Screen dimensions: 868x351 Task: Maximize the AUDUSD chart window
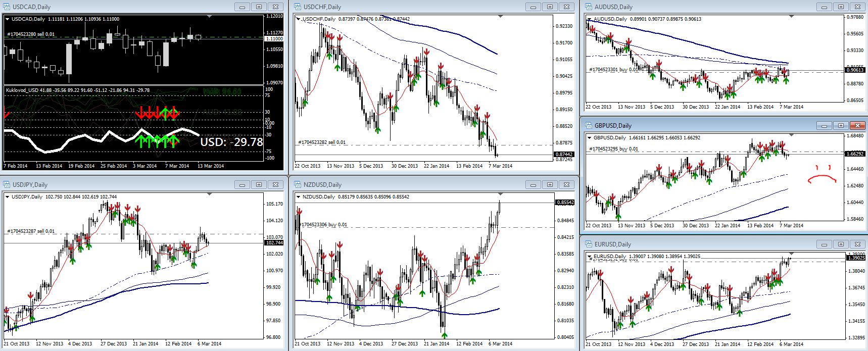coord(841,7)
